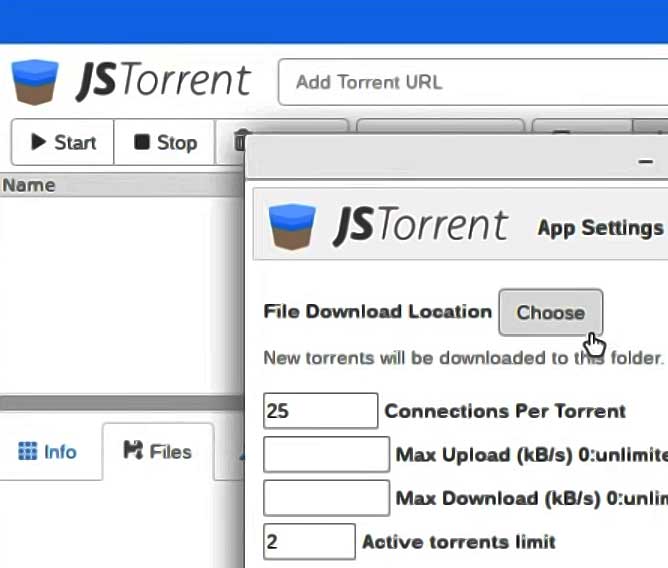Viewport: 668px width, 568px height.
Task: Click the Info tab grid icon
Action: pyautogui.click(x=28, y=451)
